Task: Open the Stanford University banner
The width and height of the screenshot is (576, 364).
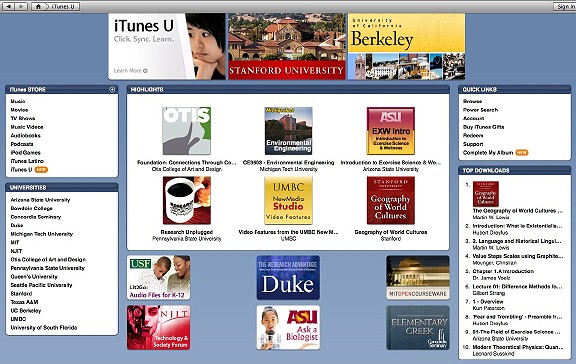Action: coord(287,46)
